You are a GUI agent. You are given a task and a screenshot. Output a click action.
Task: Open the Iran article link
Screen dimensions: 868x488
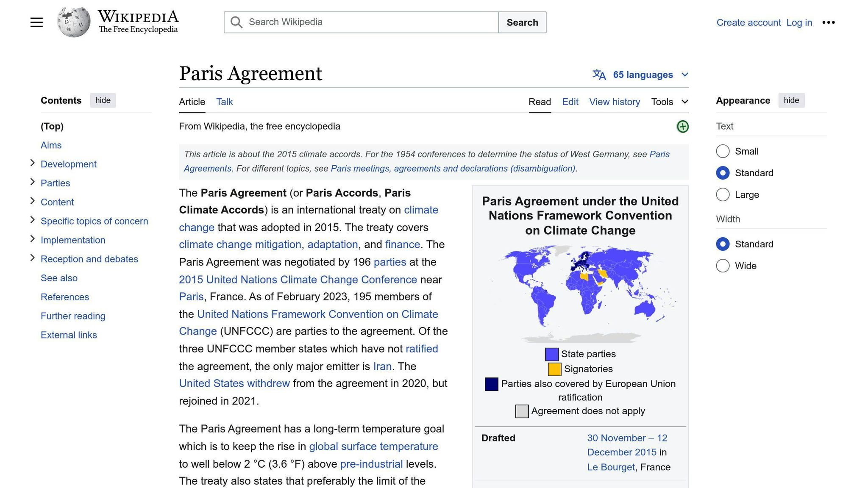click(x=382, y=366)
